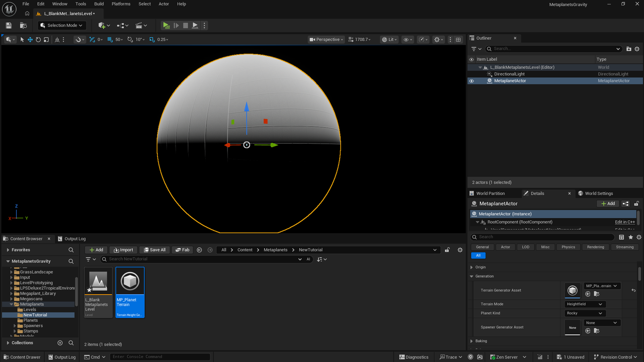The height and width of the screenshot is (362, 644).
Task: Choose the Select objects arrow tool
Action: tap(22, 39)
